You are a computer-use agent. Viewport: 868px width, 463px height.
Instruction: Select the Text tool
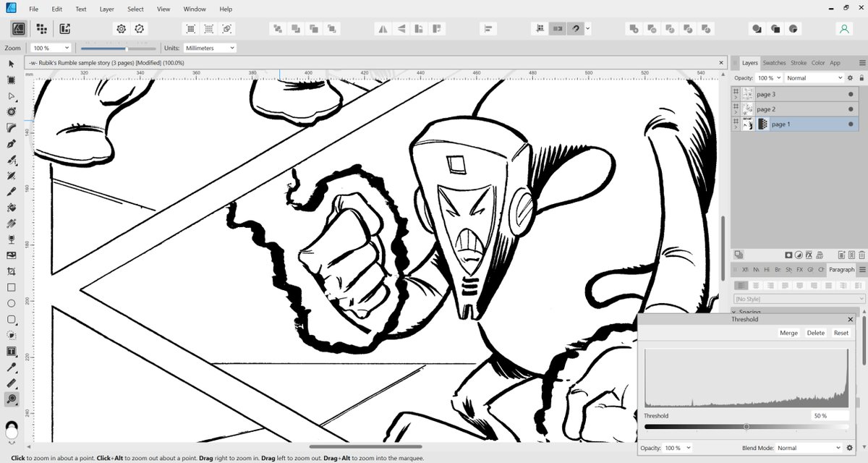click(x=10, y=351)
